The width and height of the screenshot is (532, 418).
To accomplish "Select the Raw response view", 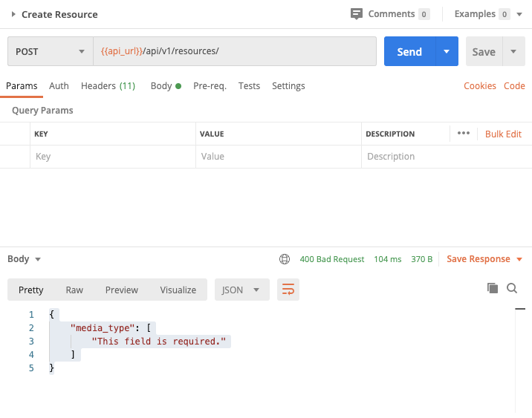I will click(74, 290).
